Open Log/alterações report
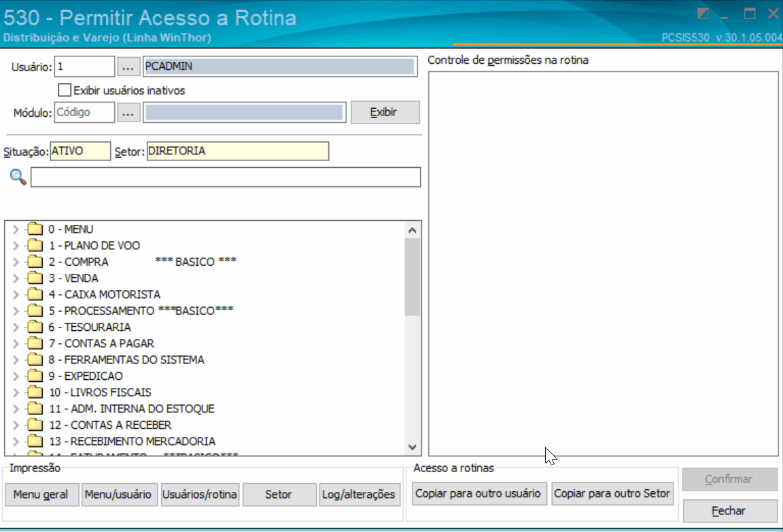Screen dimensions: 783x532 [x=360, y=495]
